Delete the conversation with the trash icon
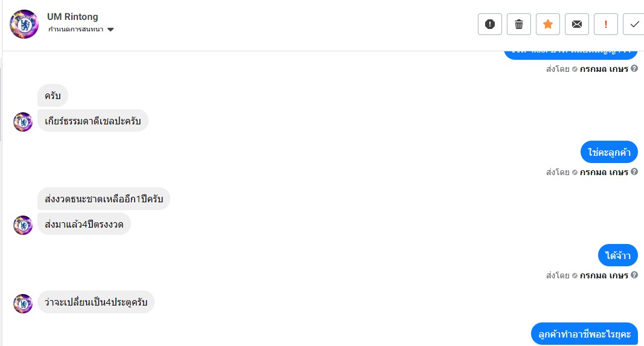Image resolution: width=644 pixels, height=346 pixels. pos(519,24)
